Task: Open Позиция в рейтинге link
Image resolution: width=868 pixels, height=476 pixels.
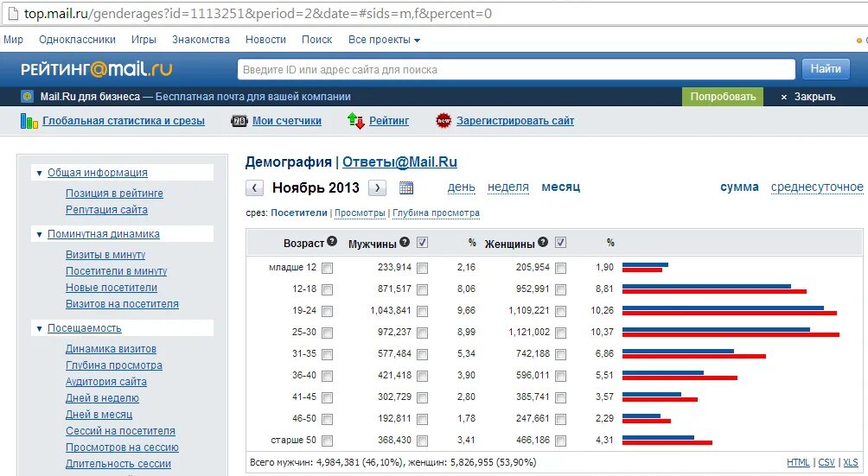Action: click(x=114, y=194)
